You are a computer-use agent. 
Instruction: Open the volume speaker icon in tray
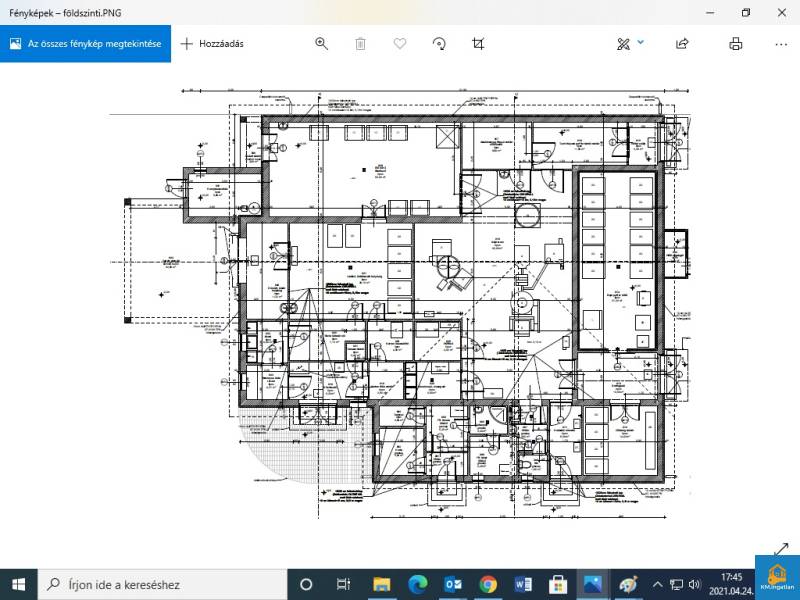click(x=694, y=584)
